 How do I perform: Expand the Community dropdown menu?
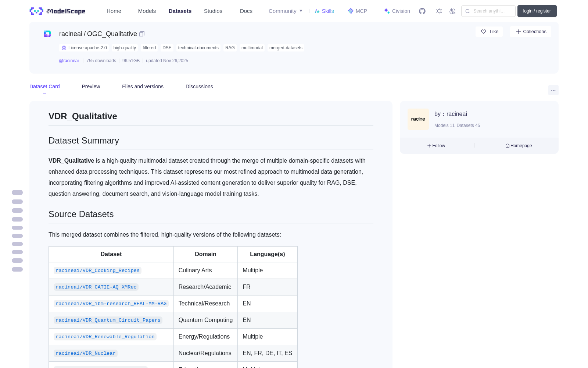(x=286, y=11)
